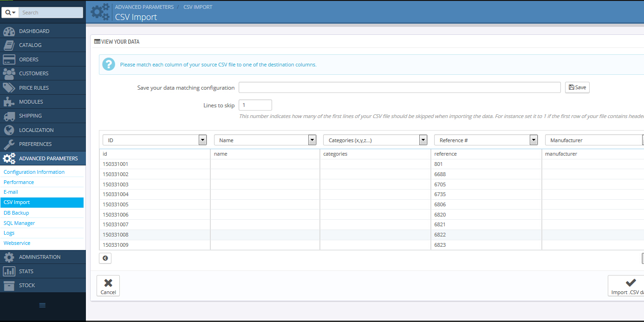Click the Lines to skip field
The height and width of the screenshot is (322, 644).
[255, 105]
